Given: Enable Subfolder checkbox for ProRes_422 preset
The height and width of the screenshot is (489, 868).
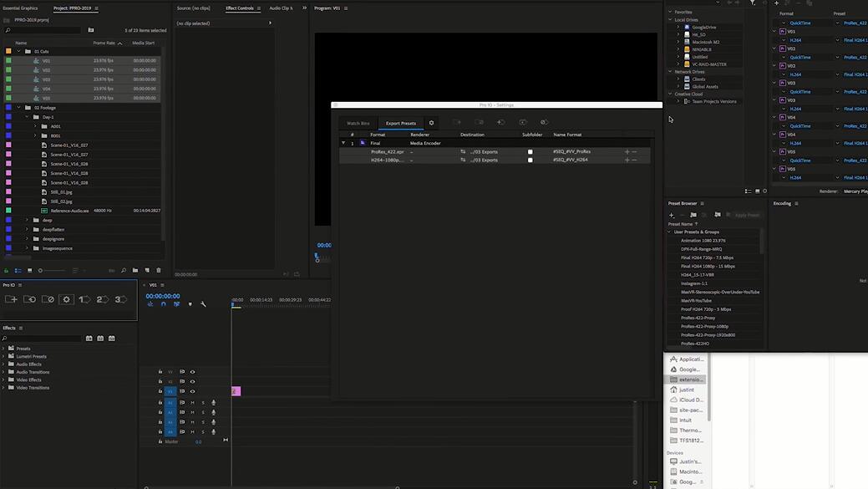Looking at the screenshot, I should (x=530, y=152).
